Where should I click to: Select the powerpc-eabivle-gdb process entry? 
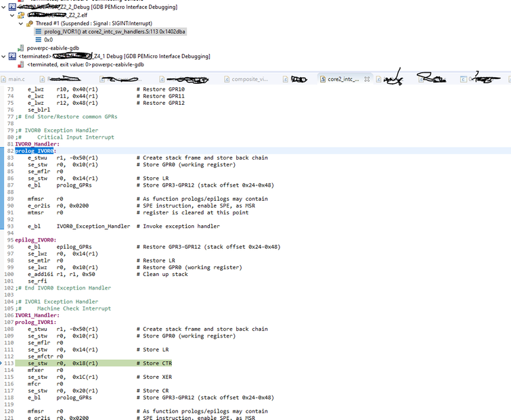pos(53,48)
